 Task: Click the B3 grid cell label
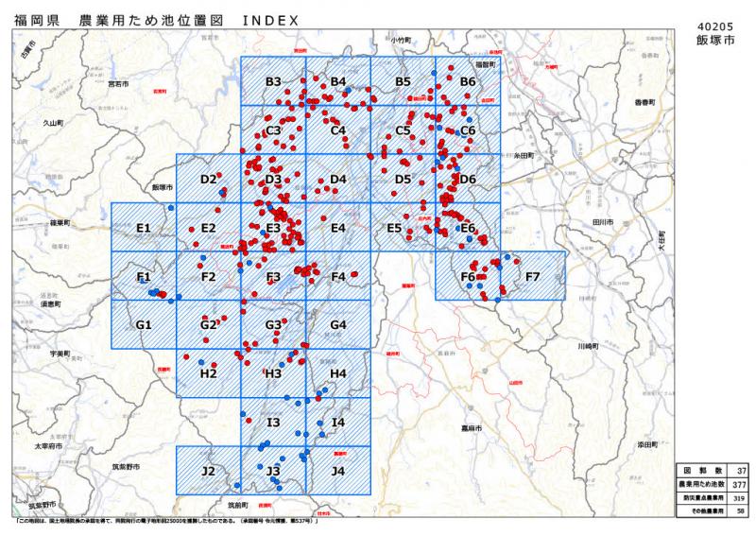pyautogui.click(x=274, y=82)
